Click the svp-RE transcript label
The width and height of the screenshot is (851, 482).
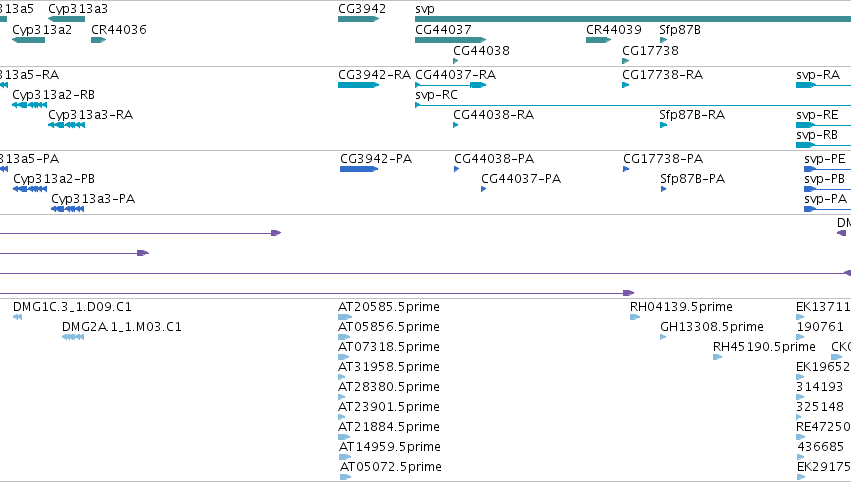pyautogui.click(x=817, y=115)
